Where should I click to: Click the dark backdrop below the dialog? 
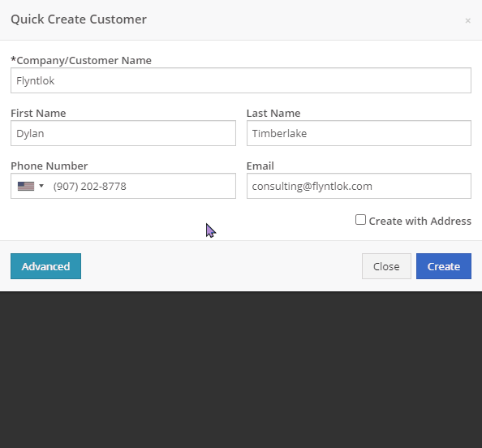click(241, 369)
